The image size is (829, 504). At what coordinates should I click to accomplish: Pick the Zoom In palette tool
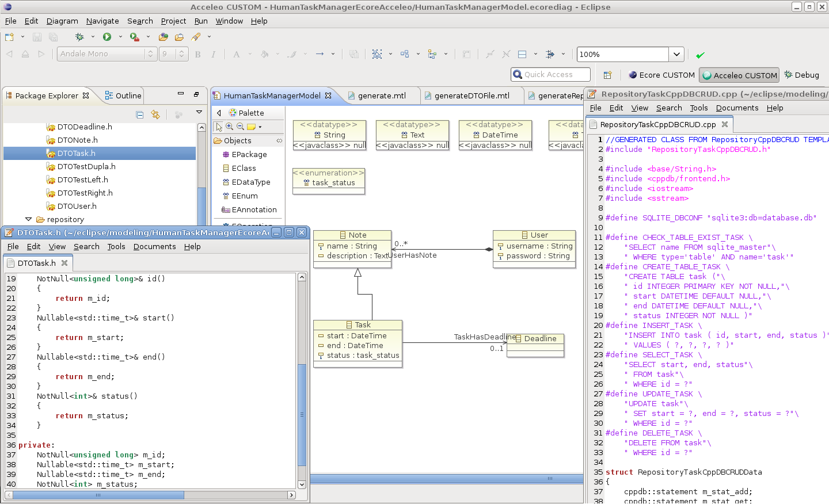click(x=229, y=127)
